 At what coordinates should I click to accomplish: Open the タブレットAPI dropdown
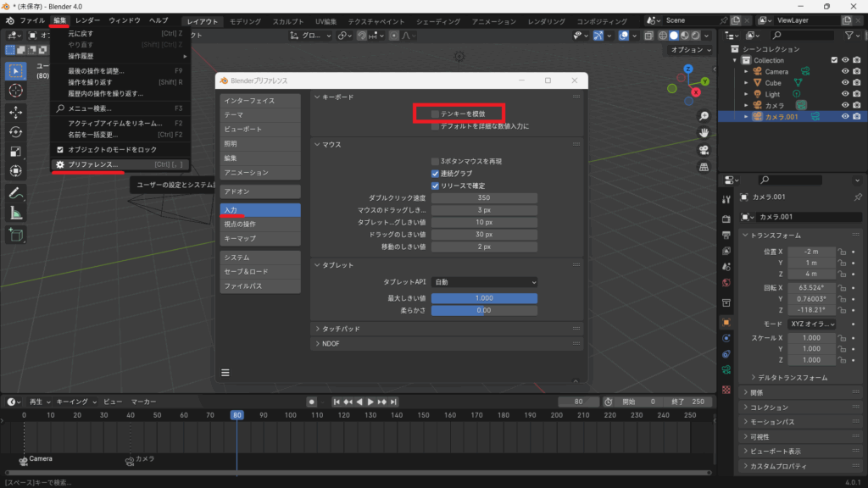click(x=484, y=281)
